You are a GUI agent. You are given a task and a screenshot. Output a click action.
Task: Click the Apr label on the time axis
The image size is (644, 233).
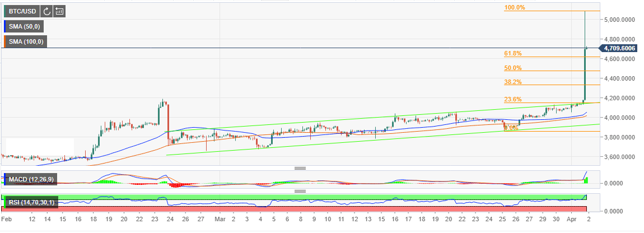pyautogui.click(x=571, y=221)
